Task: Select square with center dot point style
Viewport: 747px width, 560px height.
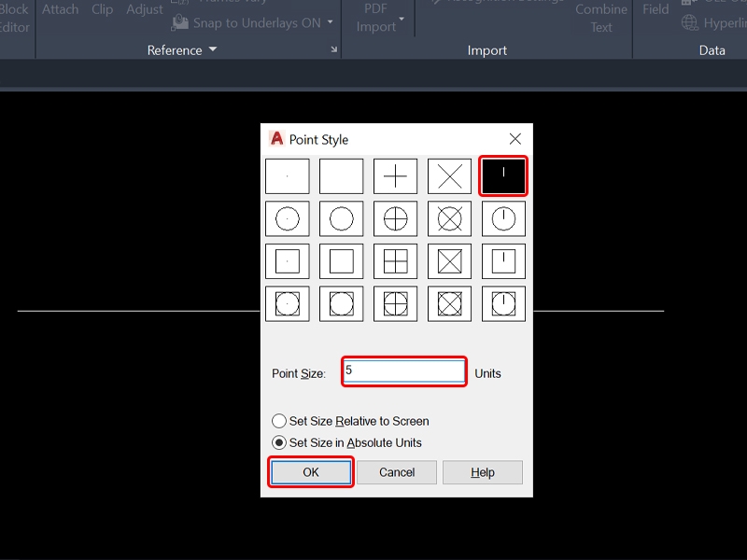Action: click(288, 261)
